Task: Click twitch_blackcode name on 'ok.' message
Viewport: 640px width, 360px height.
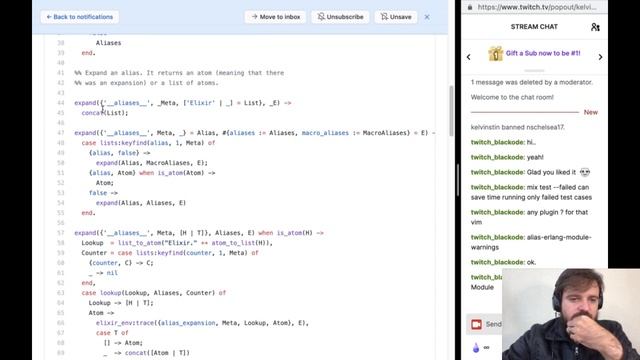Action: click(x=497, y=262)
